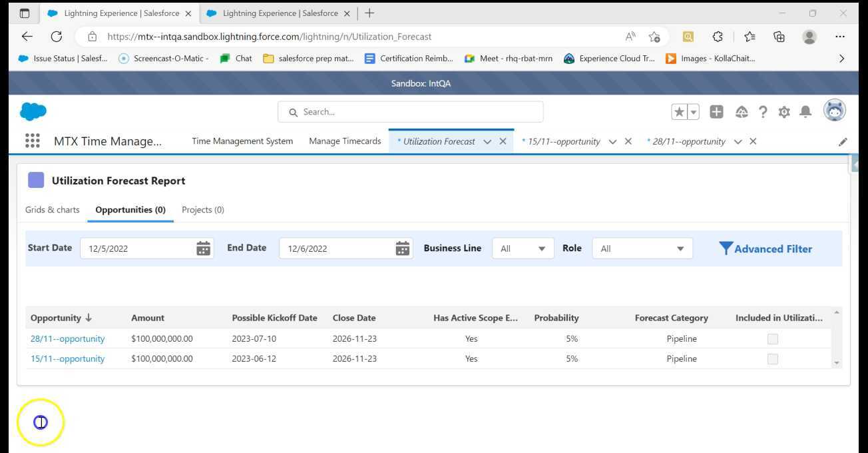Open the Favorites list dropdown arrow
The height and width of the screenshot is (453, 868).
(x=694, y=112)
